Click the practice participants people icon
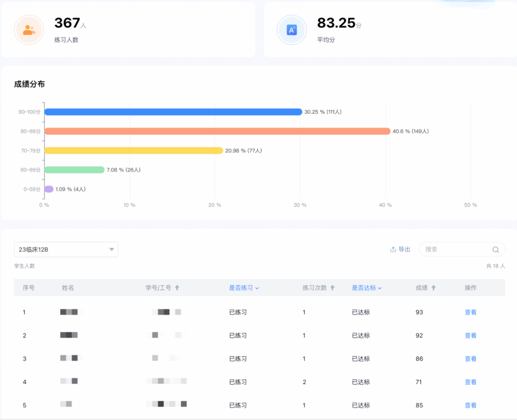Screen dimensions: 517x420 [x=29, y=30]
